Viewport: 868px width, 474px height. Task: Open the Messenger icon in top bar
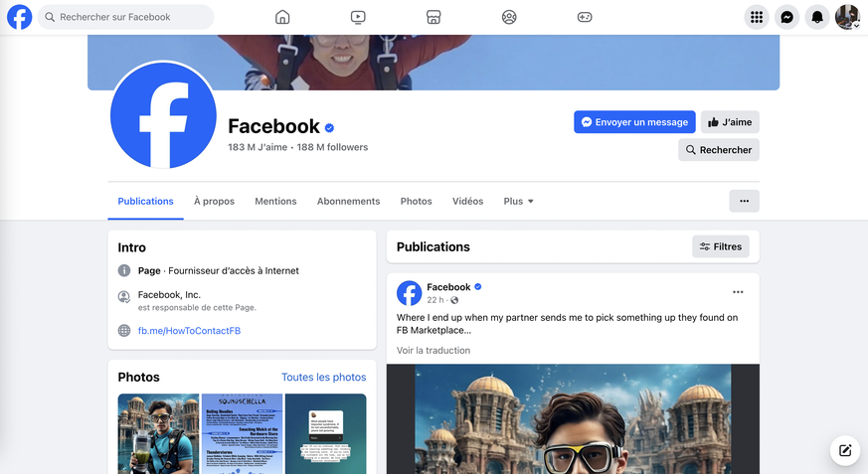tap(786, 17)
